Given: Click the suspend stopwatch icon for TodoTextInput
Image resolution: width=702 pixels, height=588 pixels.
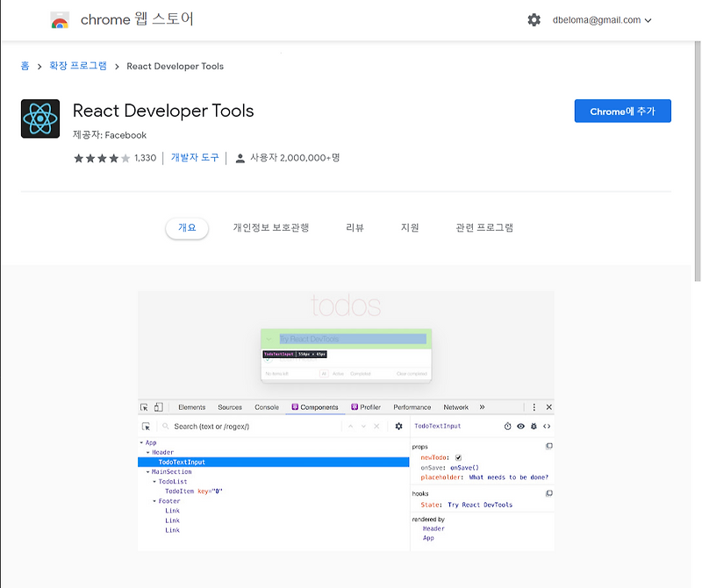Looking at the screenshot, I should pos(508,427).
